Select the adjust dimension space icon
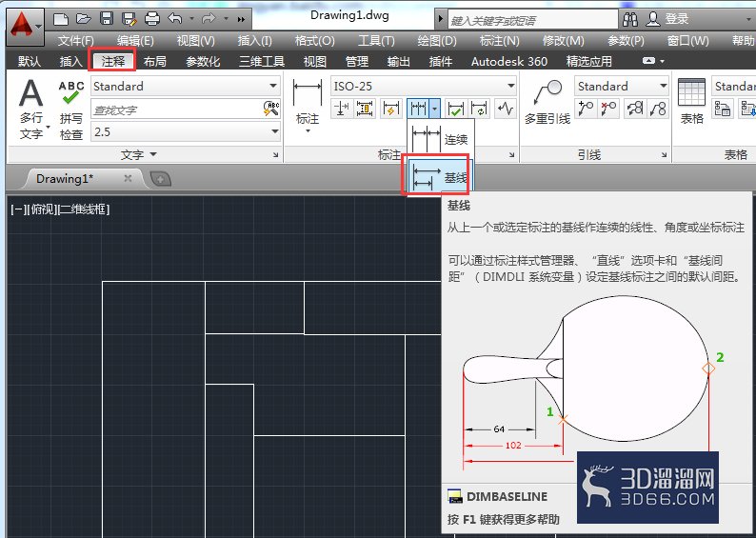 coord(366,109)
